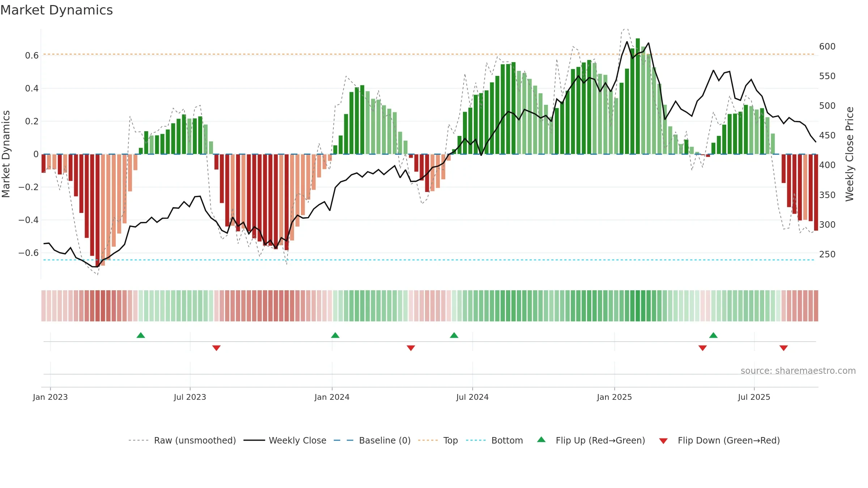Click the flip-down marker after Jul 2025
Viewport: 868px width, 488px height.
point(784,348)
